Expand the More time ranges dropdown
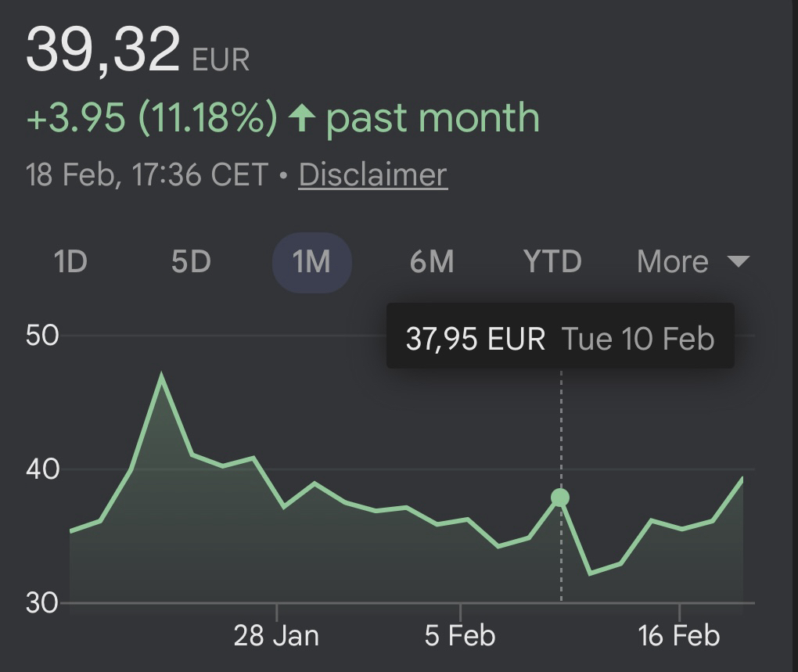Viewport: 798px width, 672px height. (673, 262)
